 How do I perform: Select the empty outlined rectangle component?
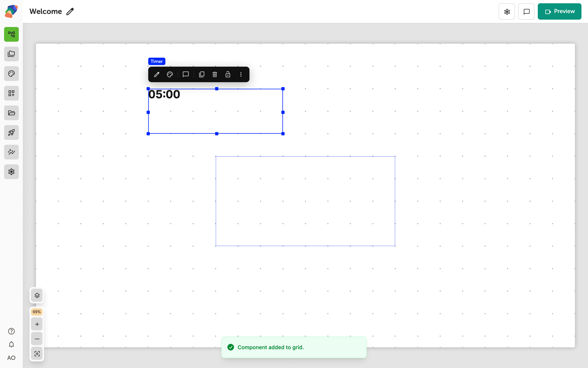click(305, 201)
